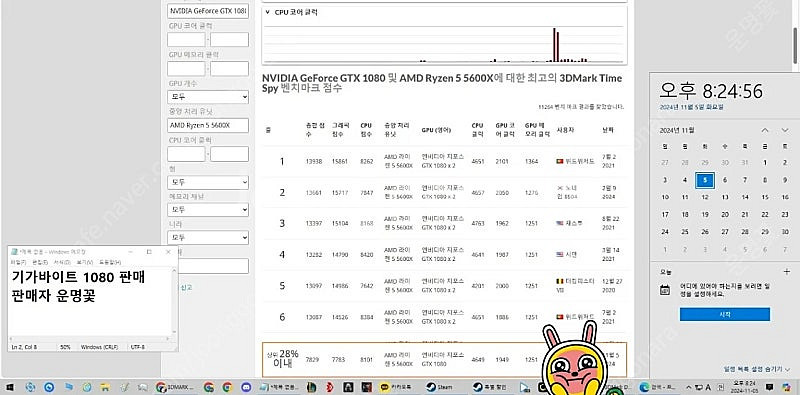Click user 위드위저드 in row 1

point(580,161)
